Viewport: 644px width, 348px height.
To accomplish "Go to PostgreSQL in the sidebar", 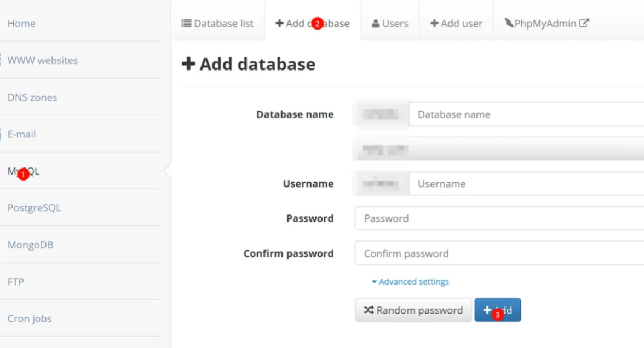I will pos(34,208).
